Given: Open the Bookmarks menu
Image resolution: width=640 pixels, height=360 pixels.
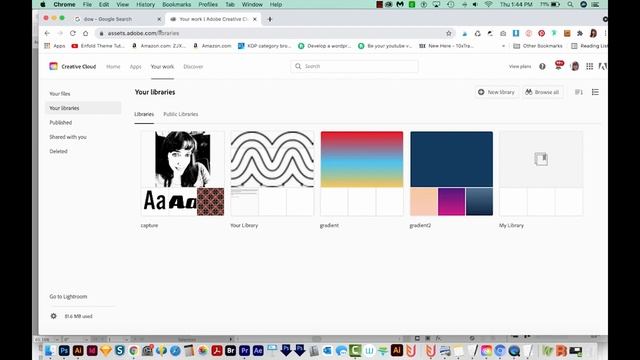Looking at the screenshot, I should click(176, 4).
